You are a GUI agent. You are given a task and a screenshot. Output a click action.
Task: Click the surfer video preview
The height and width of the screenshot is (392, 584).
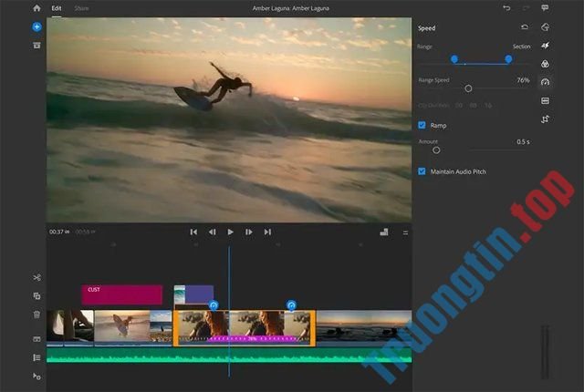coord(229,119)
